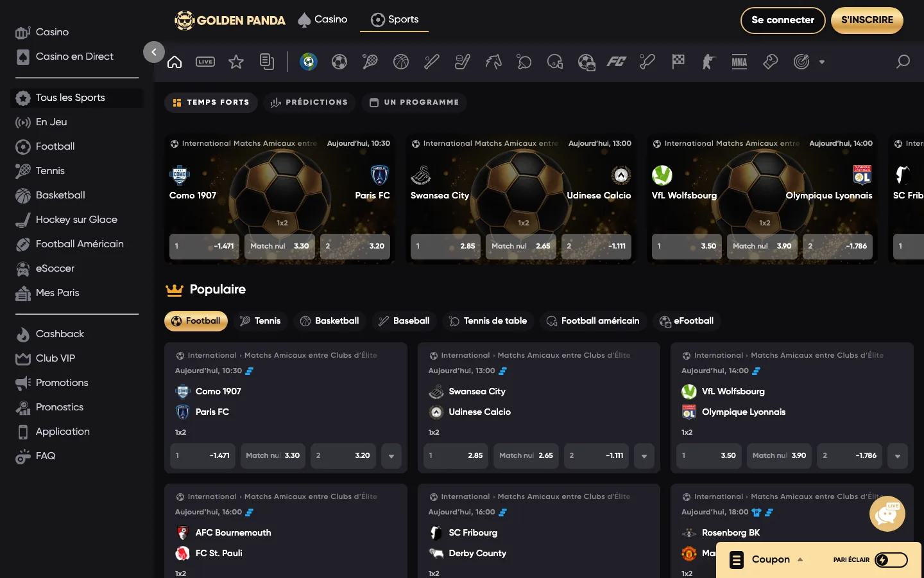Open favorites star icon
The width and height of the screenshot is (924, 578).
[236, 62]
